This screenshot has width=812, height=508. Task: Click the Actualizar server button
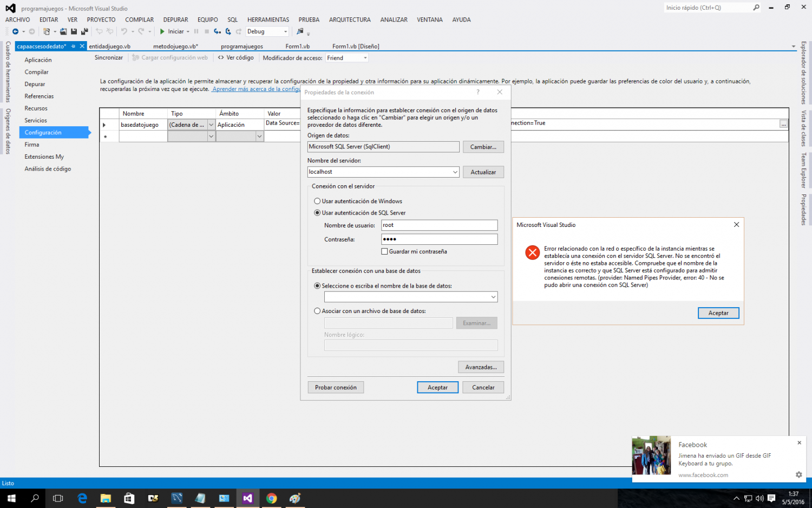click(483, 172)
